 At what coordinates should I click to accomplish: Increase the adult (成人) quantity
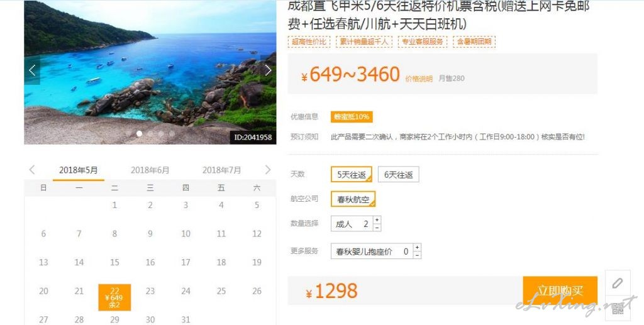(x=377, y=220)
